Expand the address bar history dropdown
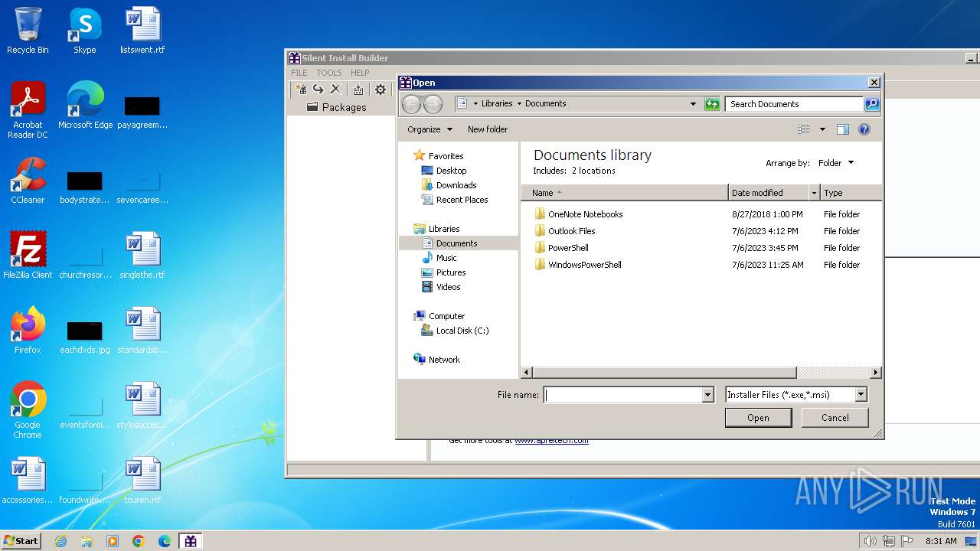Screen dimensions: 980x551 click(693, 104)
